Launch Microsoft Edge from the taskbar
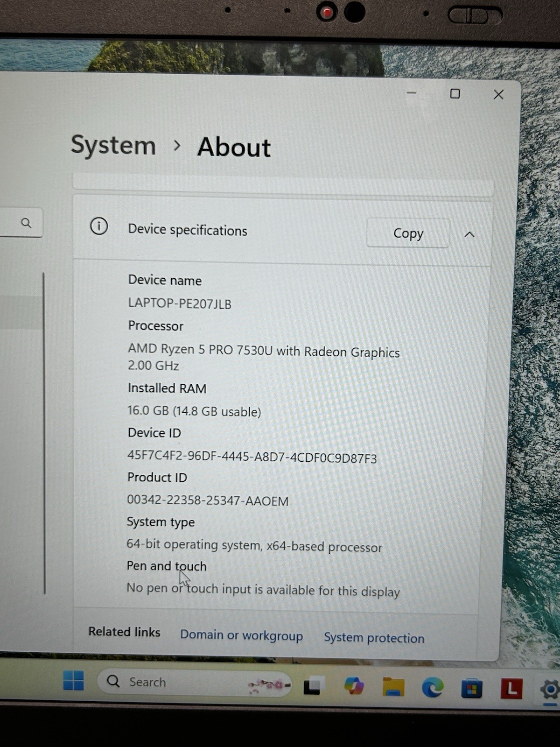This screenshot has height=747, width=560. pyautogui.click(x=433, y=688)
